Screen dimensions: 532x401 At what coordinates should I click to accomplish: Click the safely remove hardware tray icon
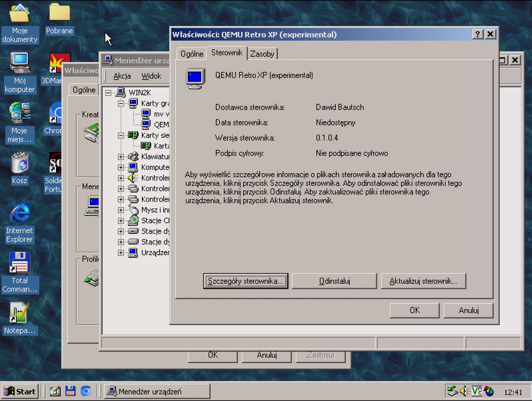tap(452, 391)
